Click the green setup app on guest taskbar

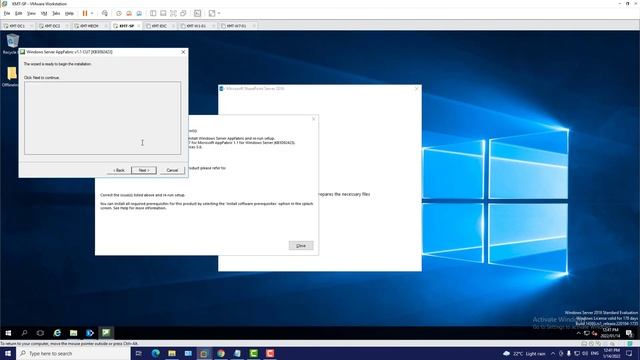pyautogui.click(x=106, y=333)
